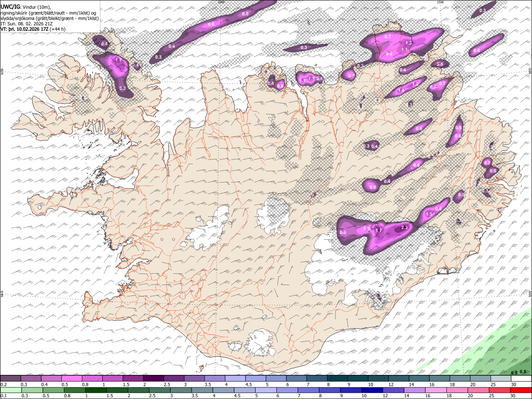The width and height of the screenshot is (532, 399).
Task: Click the '30' label on the rain legend row
Action: 514,396
